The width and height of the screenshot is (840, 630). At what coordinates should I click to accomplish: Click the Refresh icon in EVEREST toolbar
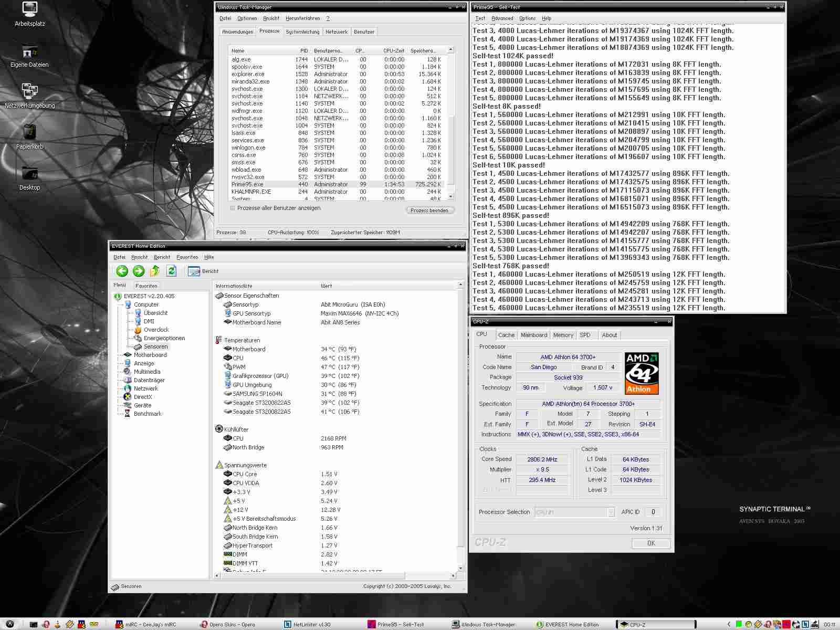pyautogui.click(x=171, y=271)
